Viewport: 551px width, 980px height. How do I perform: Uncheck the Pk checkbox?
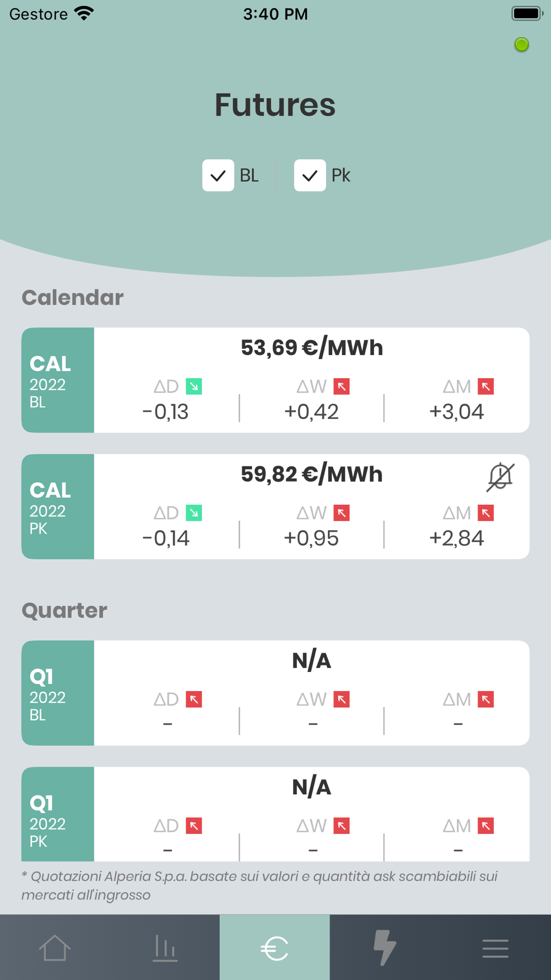pos(310,175)
